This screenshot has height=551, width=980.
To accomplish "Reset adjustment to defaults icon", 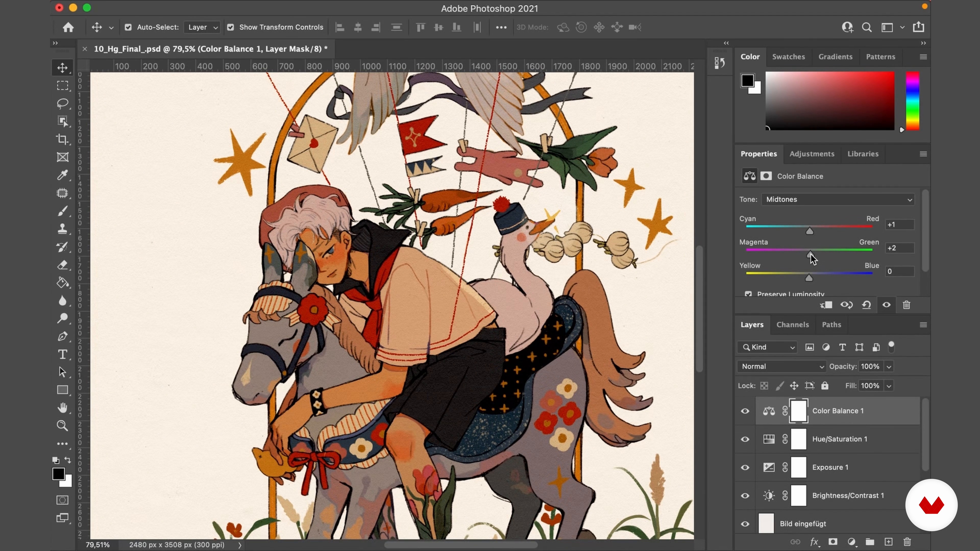I will [867, 305].
